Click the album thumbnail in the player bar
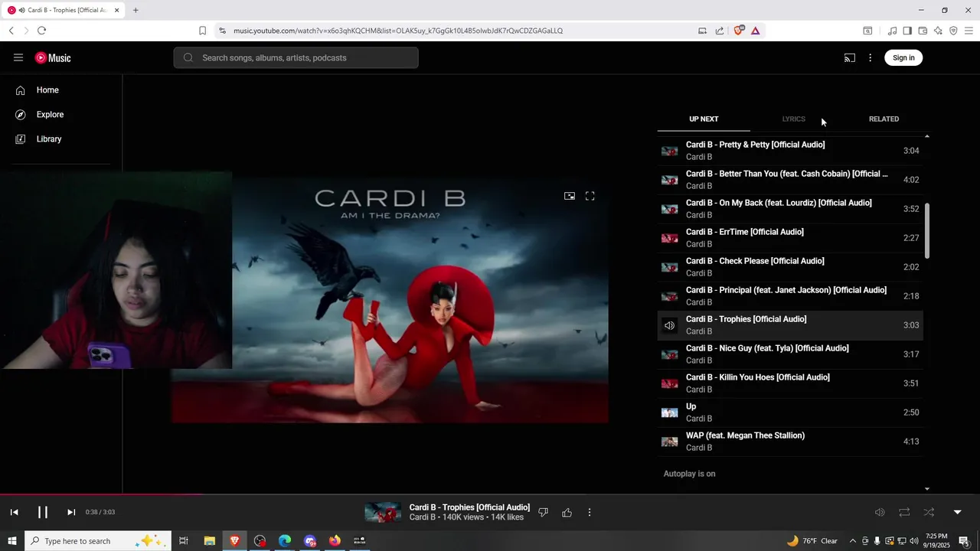Viewport: 980px width, 551px height. 383,512
